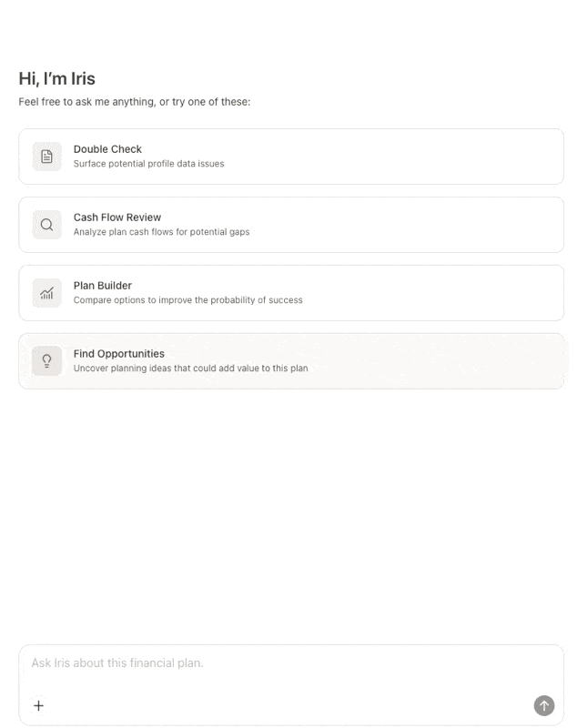This screenshot has width=577, height=728.
Task: Click the Cash Flow Review magnifier icon
Action: click(47, 225)
